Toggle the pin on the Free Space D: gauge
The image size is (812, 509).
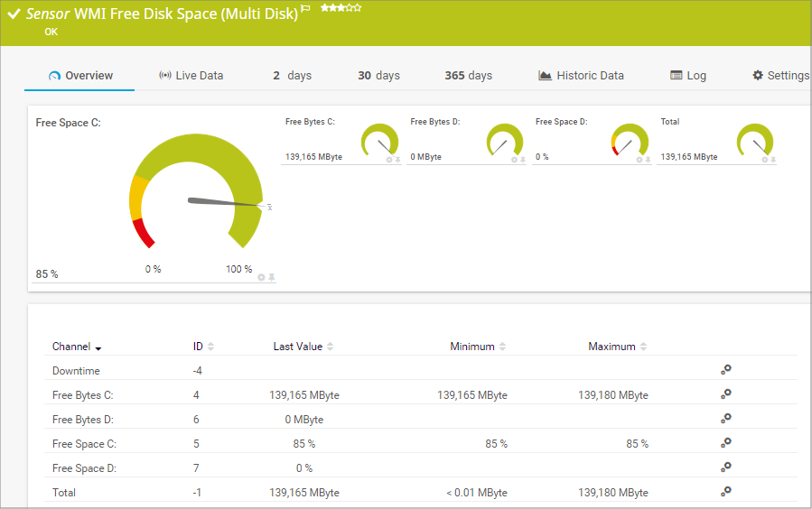coord(648,160)
